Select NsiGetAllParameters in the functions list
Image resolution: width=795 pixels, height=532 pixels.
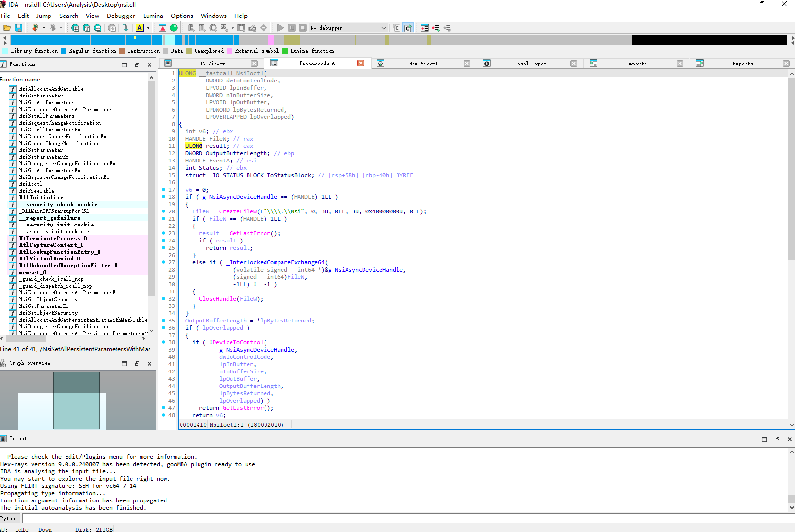pyautogui.click(x=47, y=102)
